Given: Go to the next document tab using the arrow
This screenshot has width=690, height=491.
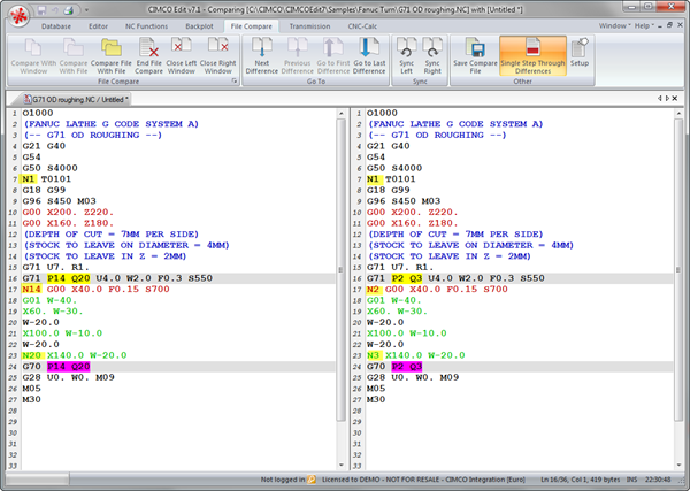Looking at the screenshot, I should pos(667,98).
